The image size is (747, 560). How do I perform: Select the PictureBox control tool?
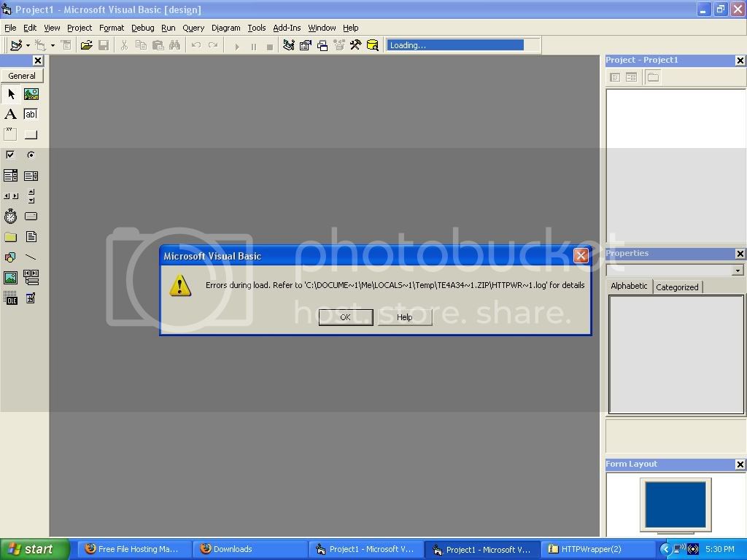[31, 94]
